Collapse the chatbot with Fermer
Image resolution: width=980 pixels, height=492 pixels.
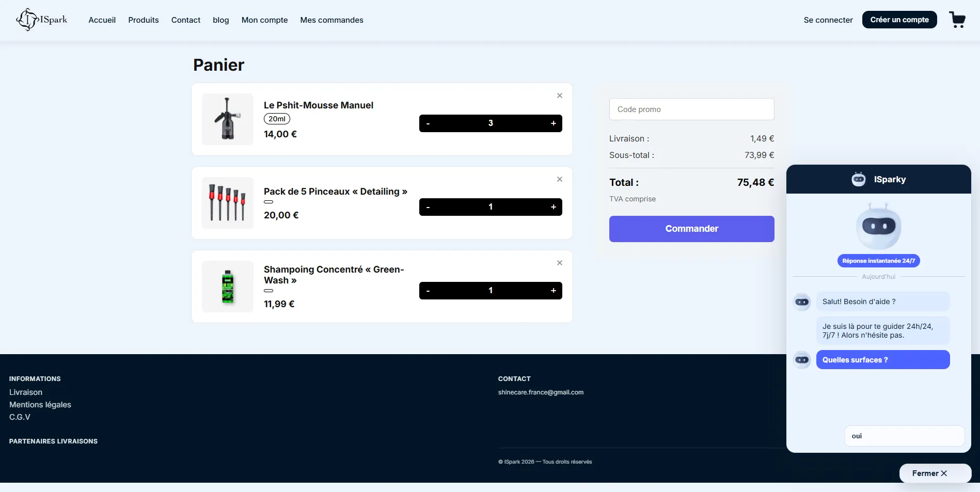935,473
